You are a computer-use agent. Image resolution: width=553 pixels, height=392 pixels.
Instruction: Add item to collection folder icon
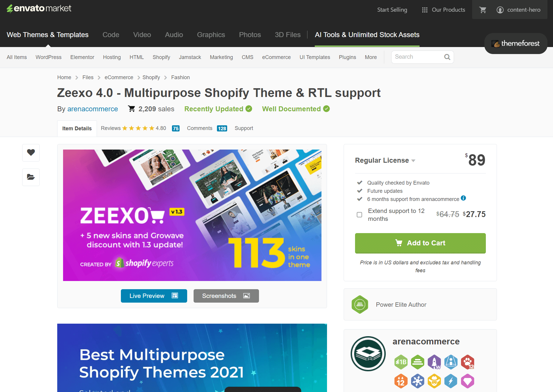[31, 177]
